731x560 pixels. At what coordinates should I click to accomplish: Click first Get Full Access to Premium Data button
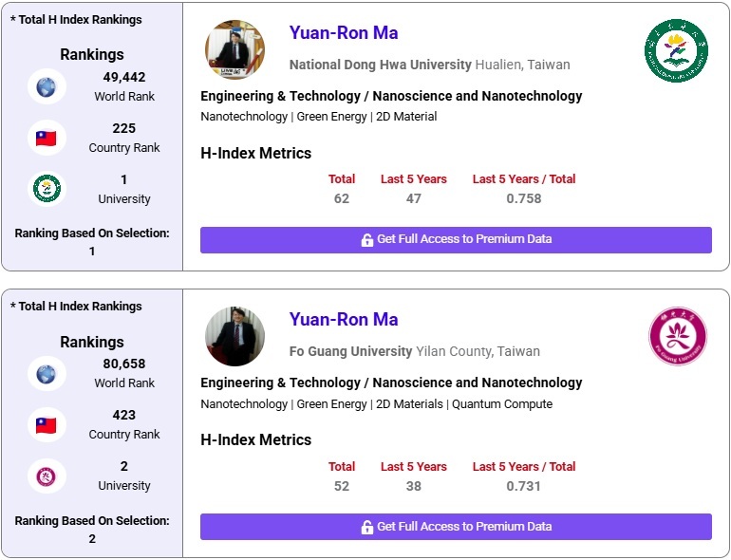(x=456, y=239)
